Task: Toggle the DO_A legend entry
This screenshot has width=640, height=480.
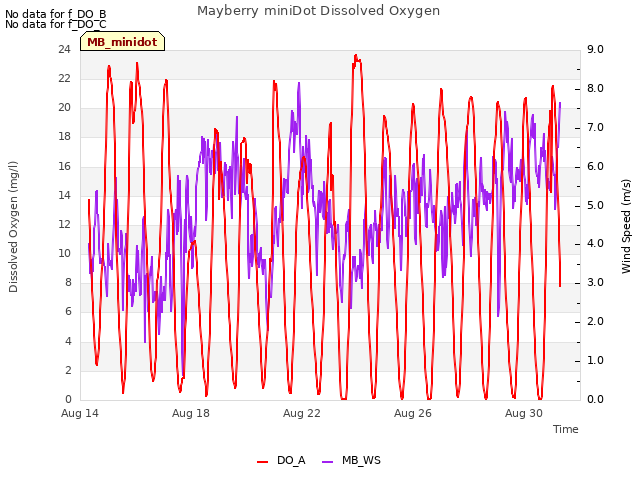Action: [x=281, y=460]
